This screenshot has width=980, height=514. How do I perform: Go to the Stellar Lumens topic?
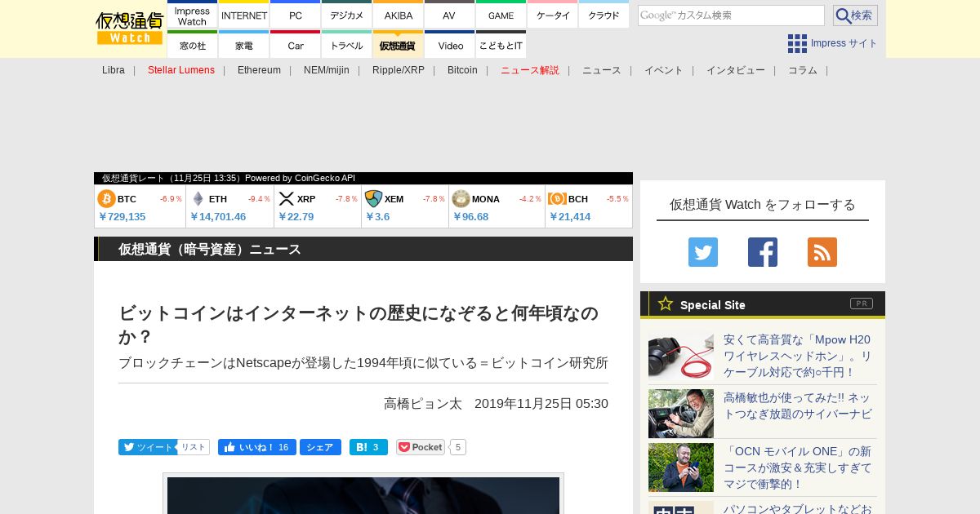[x=181, y=70]
